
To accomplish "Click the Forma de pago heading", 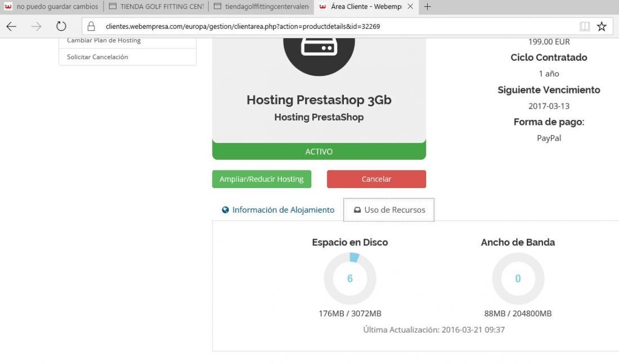I will (549, 122).
